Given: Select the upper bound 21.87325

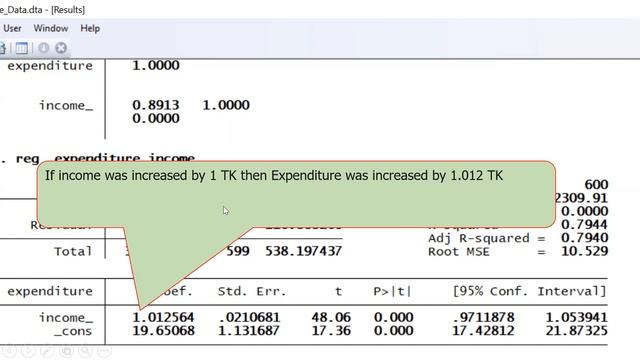Looking at the screenshot, I should click(x=577, y=330).
